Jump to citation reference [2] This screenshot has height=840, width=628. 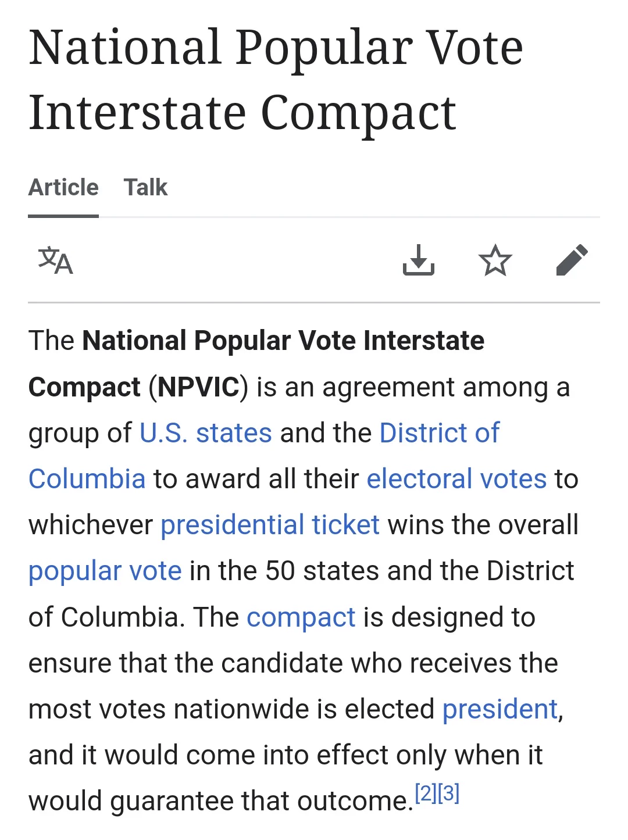(x=426, y=793)
